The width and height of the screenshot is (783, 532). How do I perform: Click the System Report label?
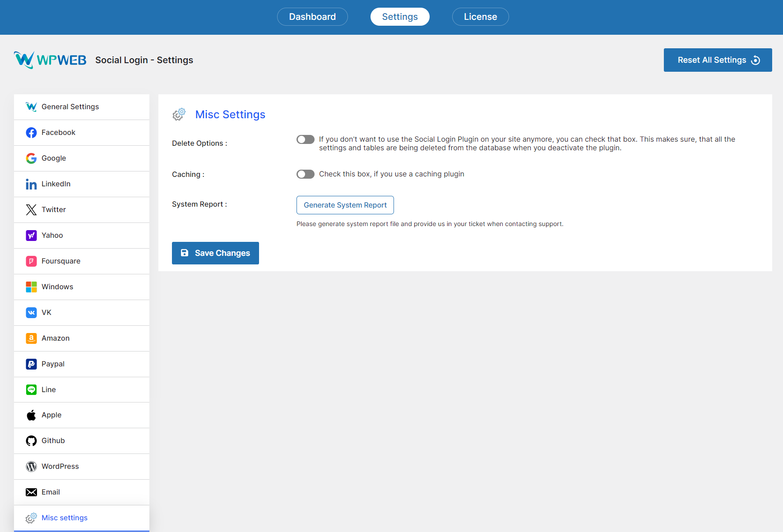199,204
